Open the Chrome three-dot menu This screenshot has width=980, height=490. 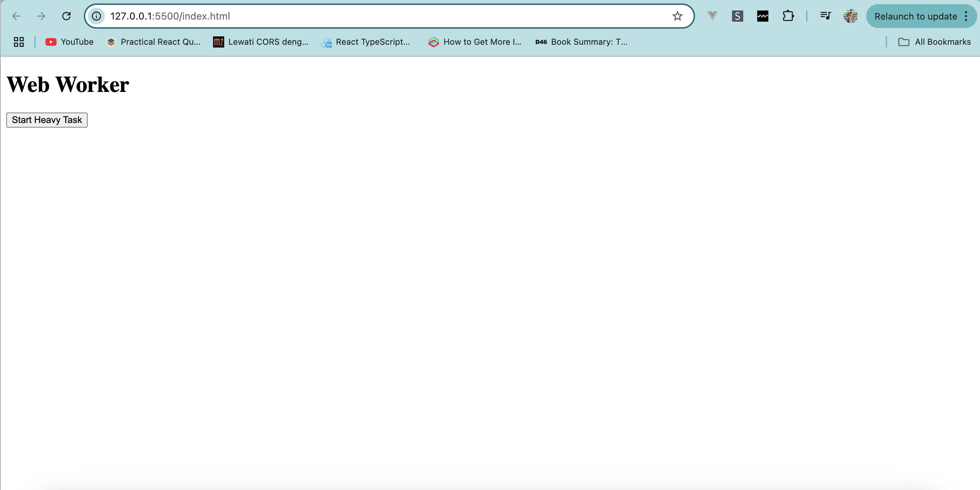point(966,16)
